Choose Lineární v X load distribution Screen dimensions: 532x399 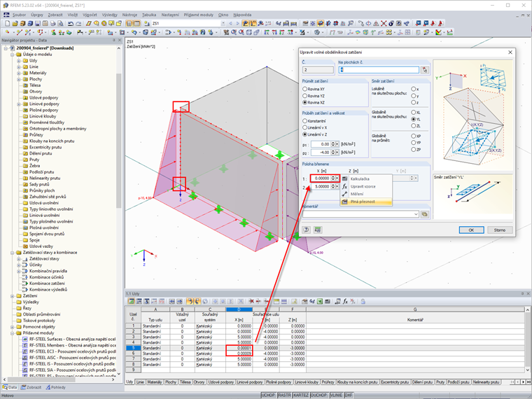click(x=315, y=127)
